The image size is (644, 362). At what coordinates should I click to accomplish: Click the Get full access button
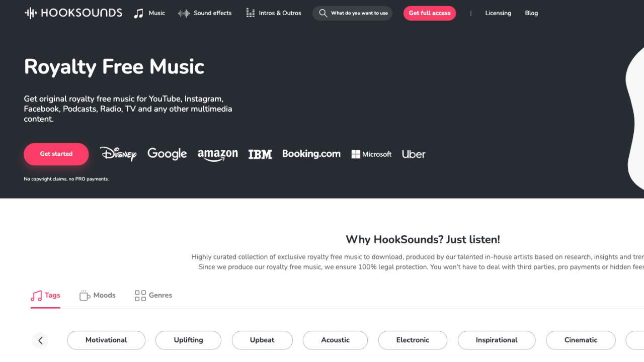[430, 13]
